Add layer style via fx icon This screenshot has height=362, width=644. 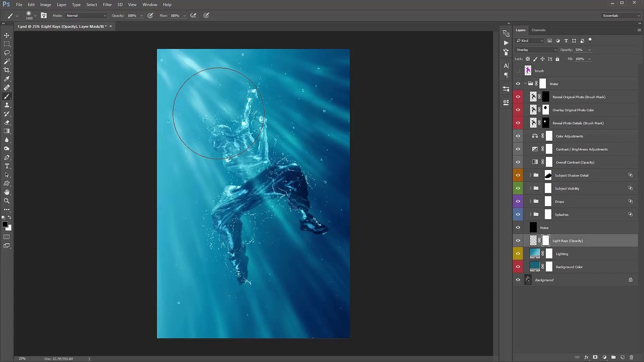pyautogui.click(x=586, y=357)
